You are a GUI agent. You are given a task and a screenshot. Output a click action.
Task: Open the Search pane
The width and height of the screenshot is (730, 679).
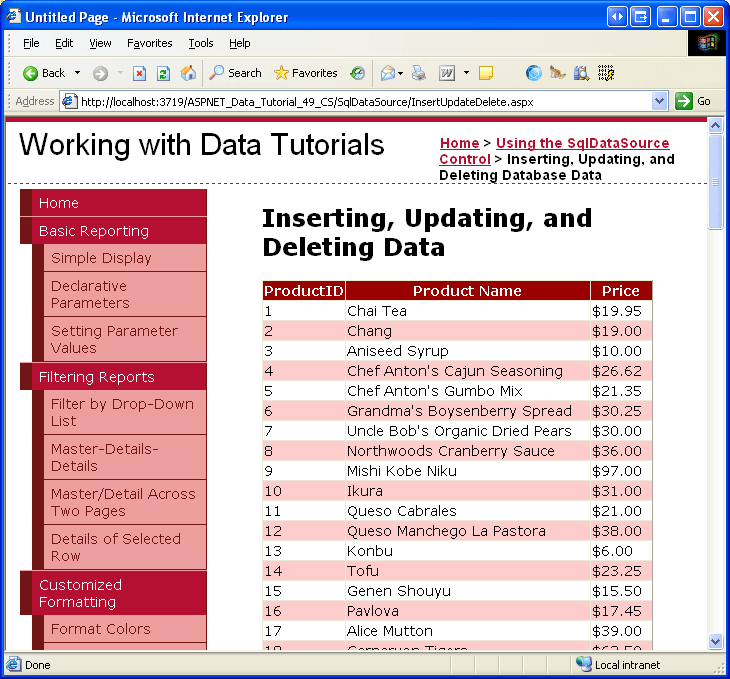(235, 73)
